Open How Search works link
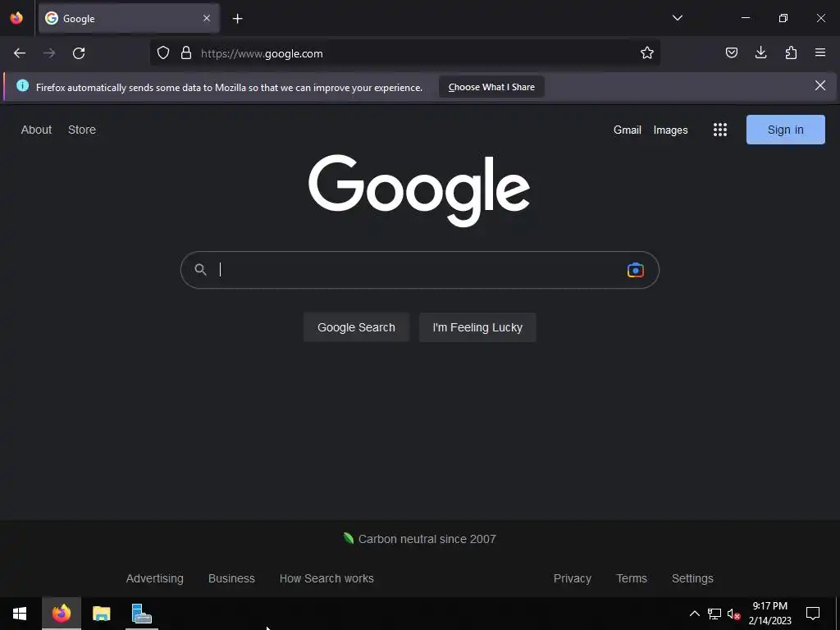The image size is (840, 630). click(x=326, y=578)
